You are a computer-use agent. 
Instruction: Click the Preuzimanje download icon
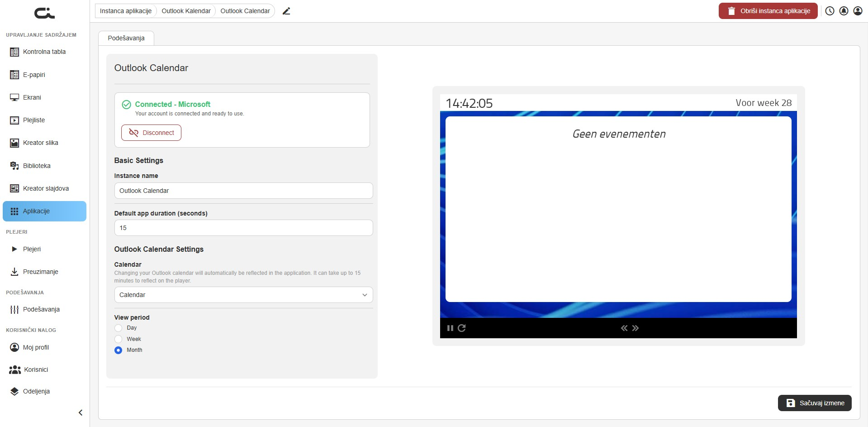tap(14, 272)
